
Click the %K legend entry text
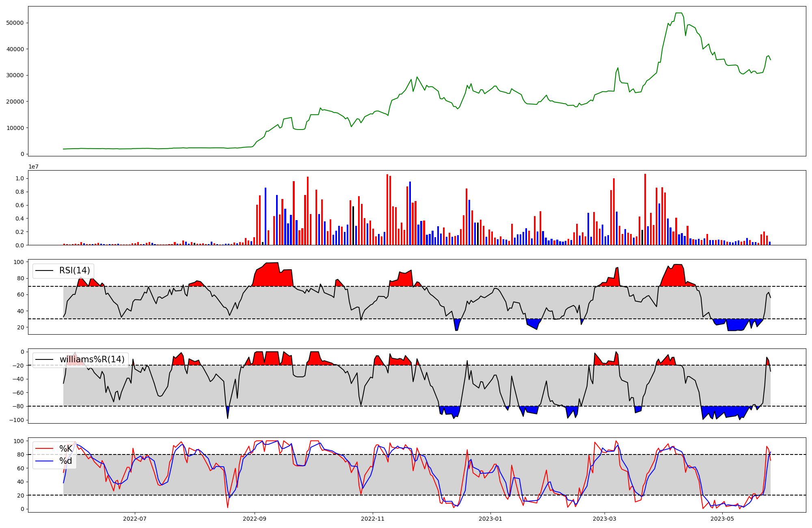pos(66,449)
